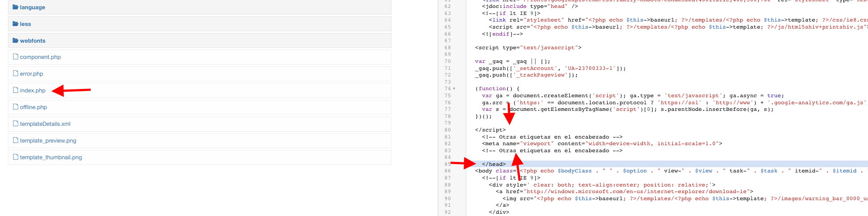Open offline.php file
The image size is (868, 216).
[33, 107]
